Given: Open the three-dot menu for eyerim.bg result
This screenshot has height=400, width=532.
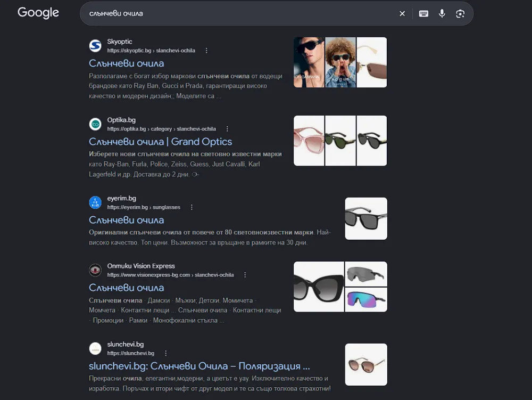Looking at the screenshot, I should point(192,207).
